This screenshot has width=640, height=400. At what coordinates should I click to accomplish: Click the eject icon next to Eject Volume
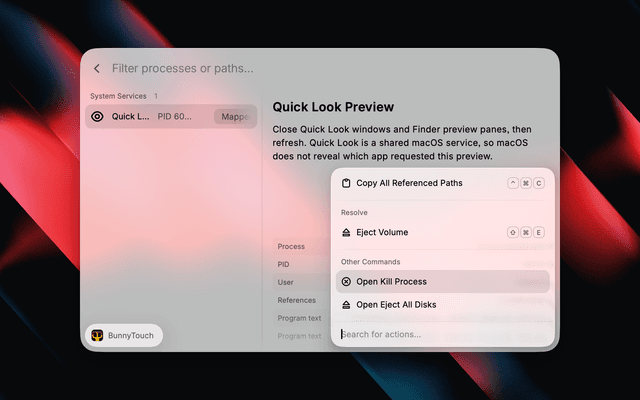[346, 233]
